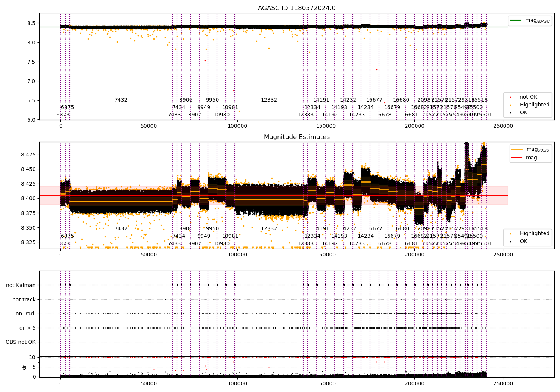
Task: Click "not OK" in the top plot legend
Action: click(528, 97)
